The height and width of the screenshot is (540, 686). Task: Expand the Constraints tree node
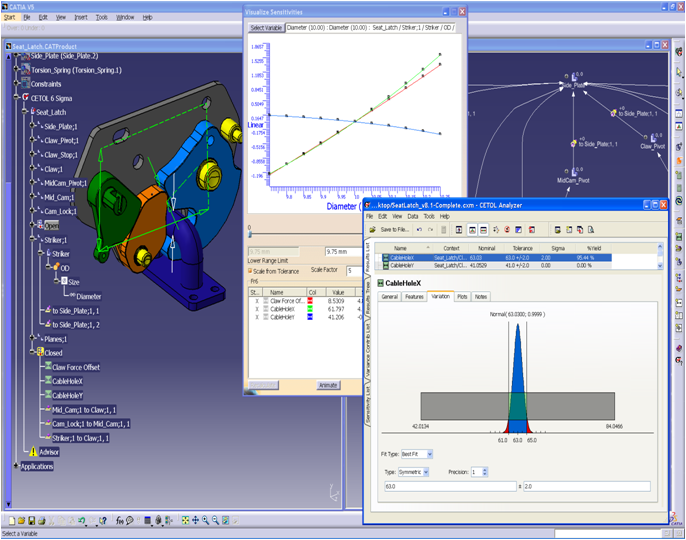click(x=16, y=83)
